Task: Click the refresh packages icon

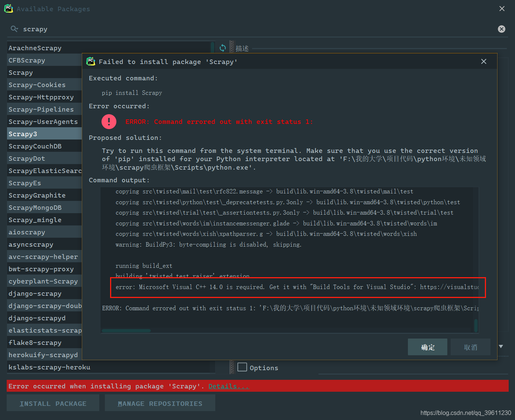Action: (x=223, y=48)
